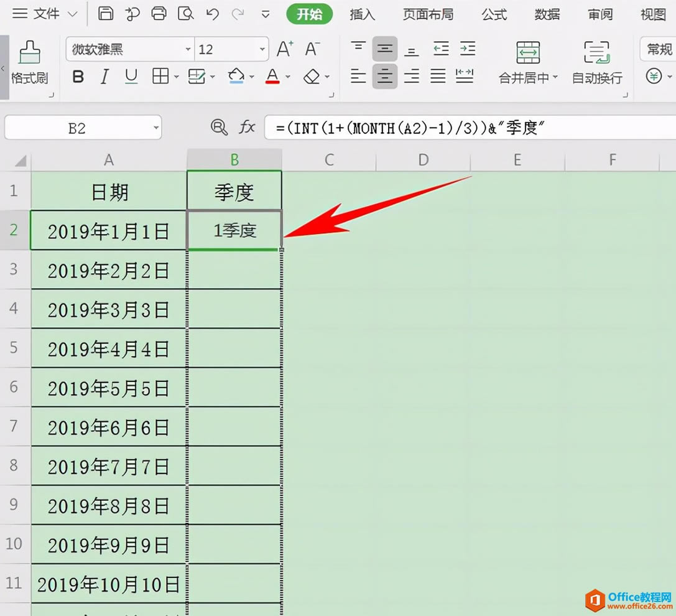Viewport: 676px width, 616px height.
Task: Align text left
Action: pos(358,76)
